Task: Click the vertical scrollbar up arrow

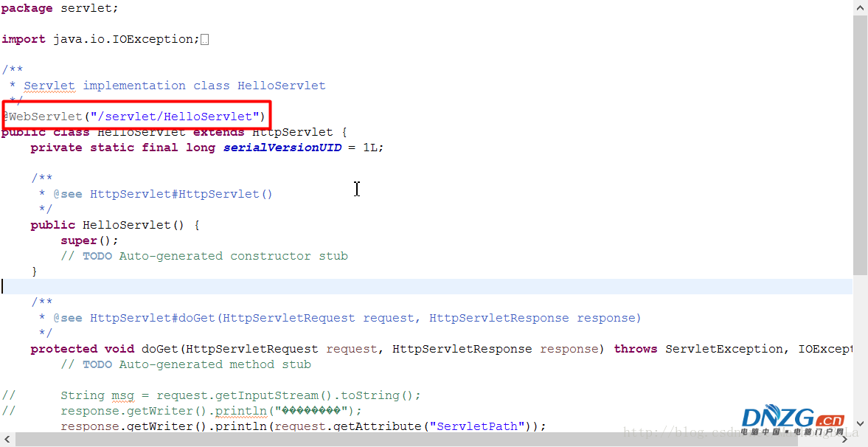Action: [860, 7]
